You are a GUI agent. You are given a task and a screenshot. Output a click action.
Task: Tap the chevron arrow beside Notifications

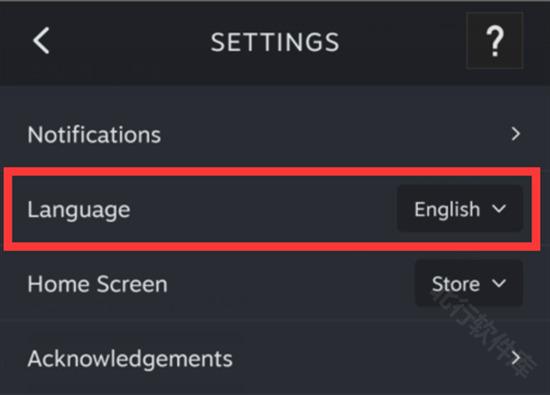(x=515, y=134)
